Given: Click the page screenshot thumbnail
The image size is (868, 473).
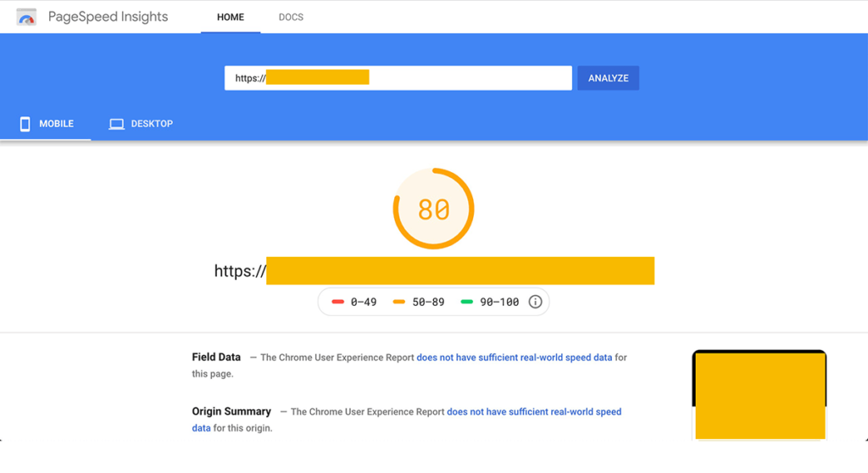Looking at the screenshot, I should [x=759, y=395].
